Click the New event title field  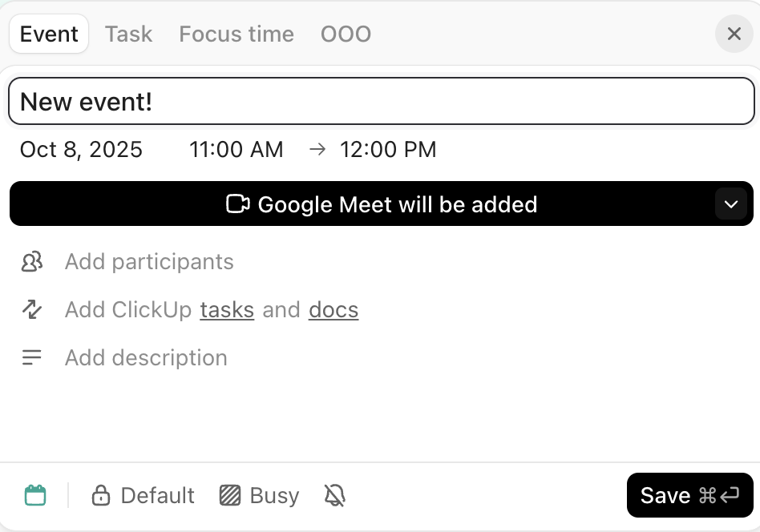380,101
